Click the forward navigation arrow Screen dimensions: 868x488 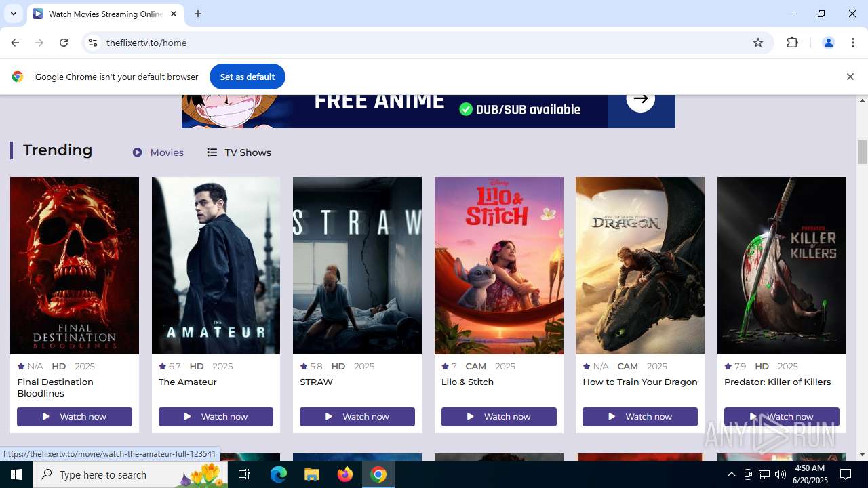[39, 43]
